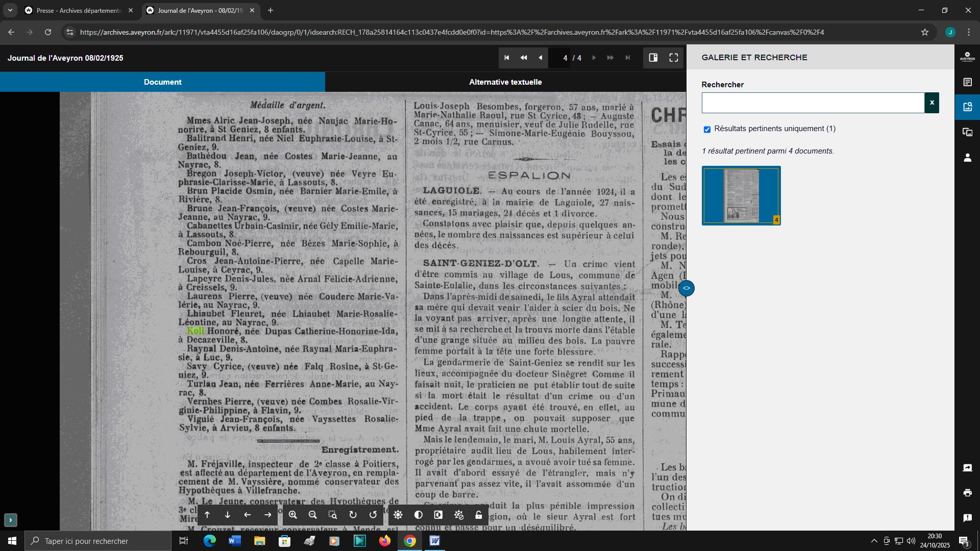Toggle the padlock icon in the toolbar
The image size is (980, 551).
[x=479, y=515]
